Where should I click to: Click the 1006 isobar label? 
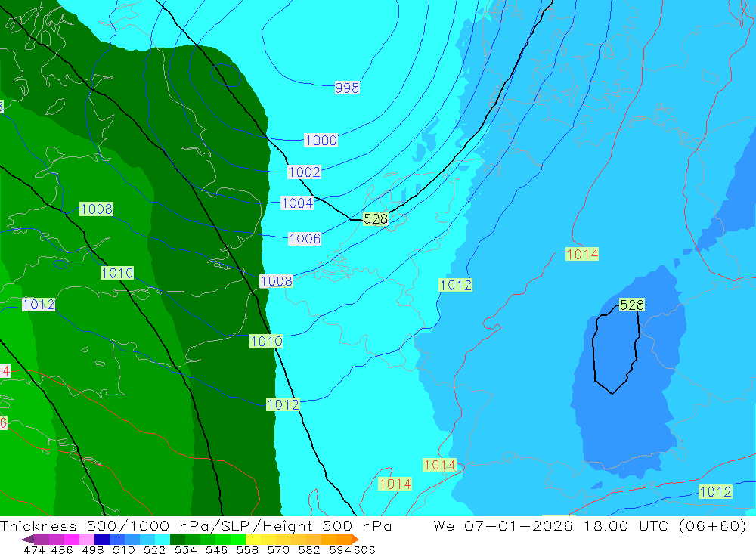(305, 239)
